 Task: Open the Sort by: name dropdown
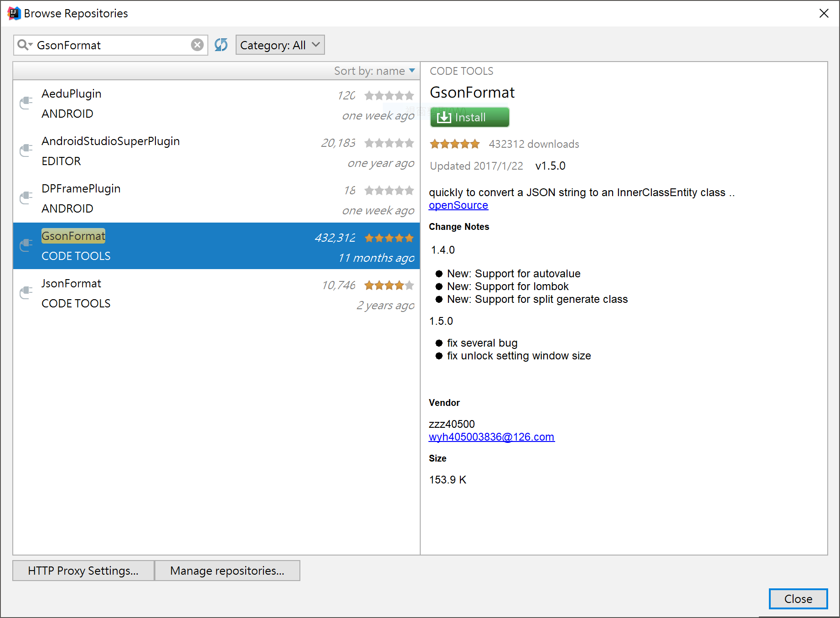pyautogui.click(x=374, y=71)
